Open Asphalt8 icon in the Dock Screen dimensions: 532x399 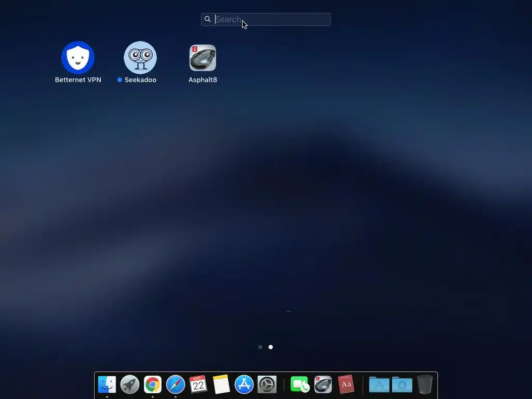pyautogui.click(x=323, y=384)
